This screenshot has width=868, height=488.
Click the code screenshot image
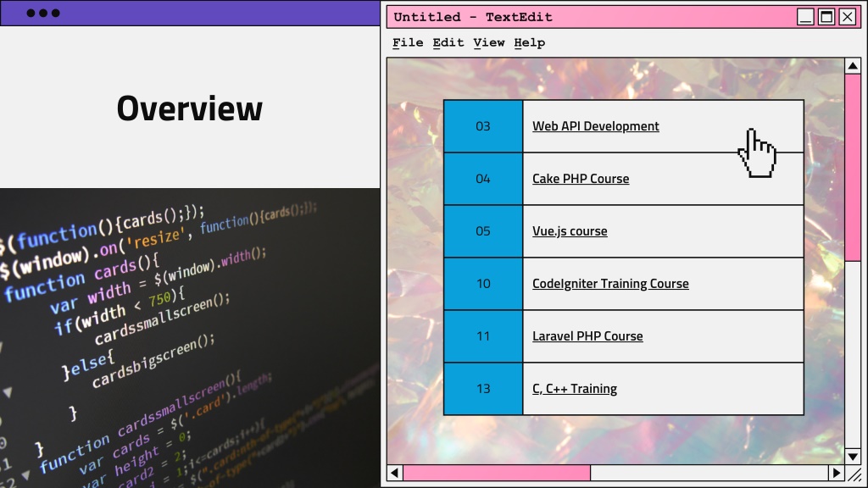point(190,338)
